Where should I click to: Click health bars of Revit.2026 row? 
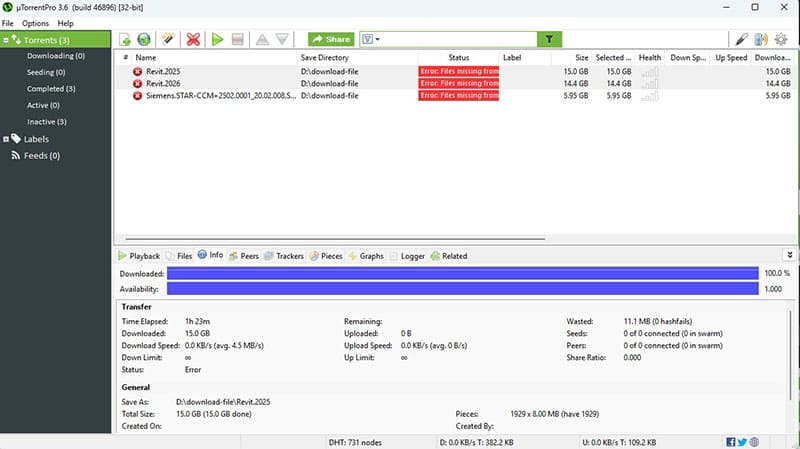pos(649,84)
